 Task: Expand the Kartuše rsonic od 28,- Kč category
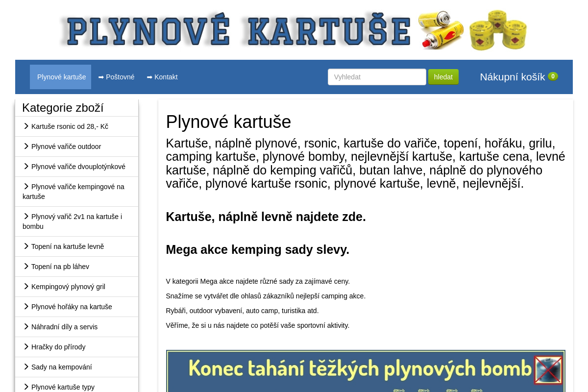(x=70, y=126)
